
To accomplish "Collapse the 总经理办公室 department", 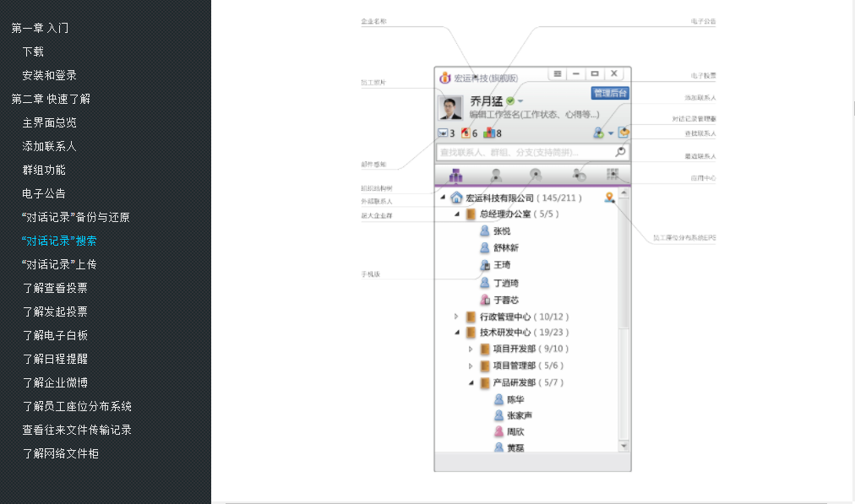I will click(x=457, y=214).
